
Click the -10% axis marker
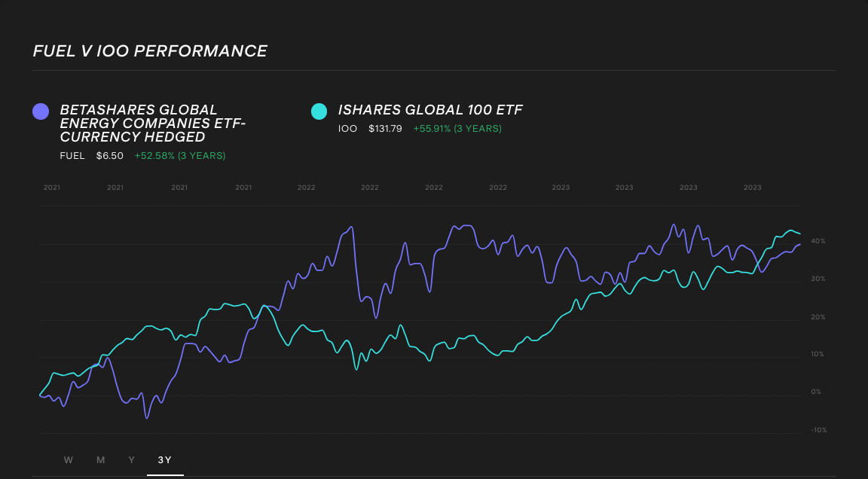pos(818,430)
